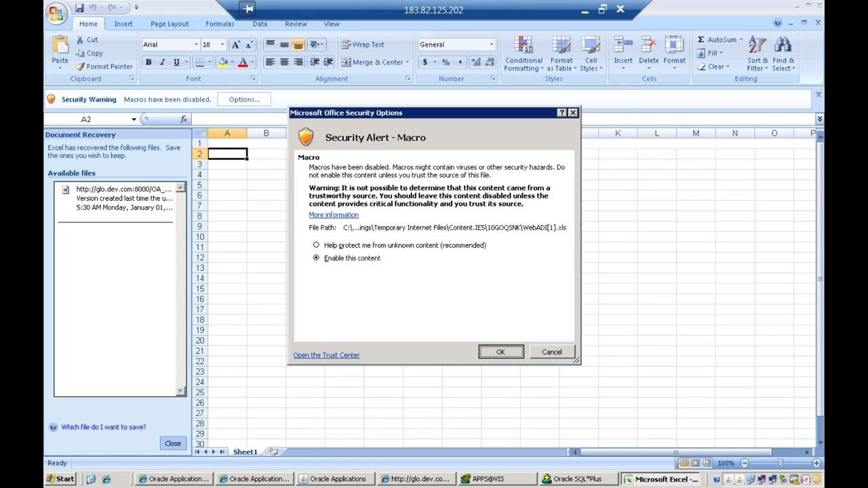Screen dimensions: 868x488
Task: Open the Trust Center link
Action: tap(326, 355)
